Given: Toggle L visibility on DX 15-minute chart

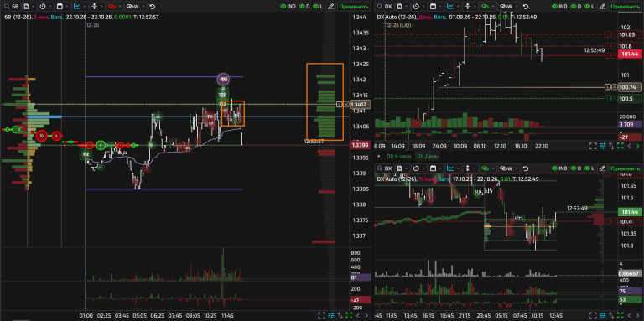Looking at the screenshot, I should [x=589, y=168].
